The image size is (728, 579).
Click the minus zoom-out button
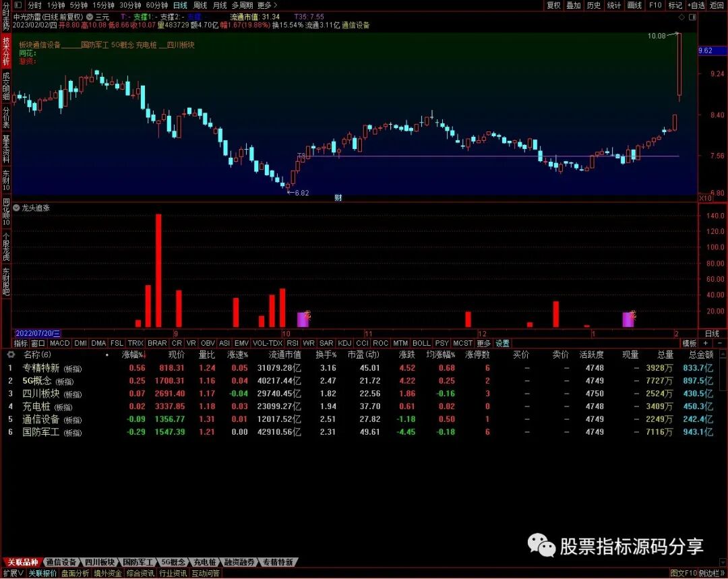(x=720, y=343)
